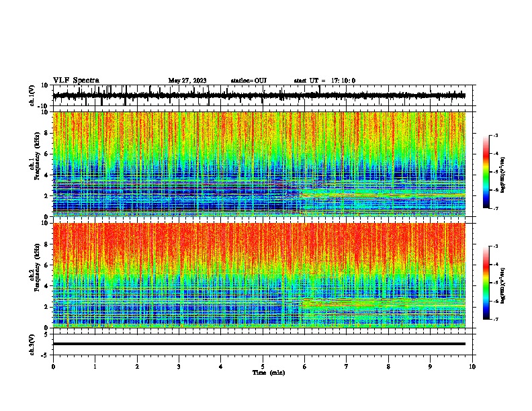532x411 pixels.
Task: Click time axis tick label "6"
Action: click(x=305, y=367)
